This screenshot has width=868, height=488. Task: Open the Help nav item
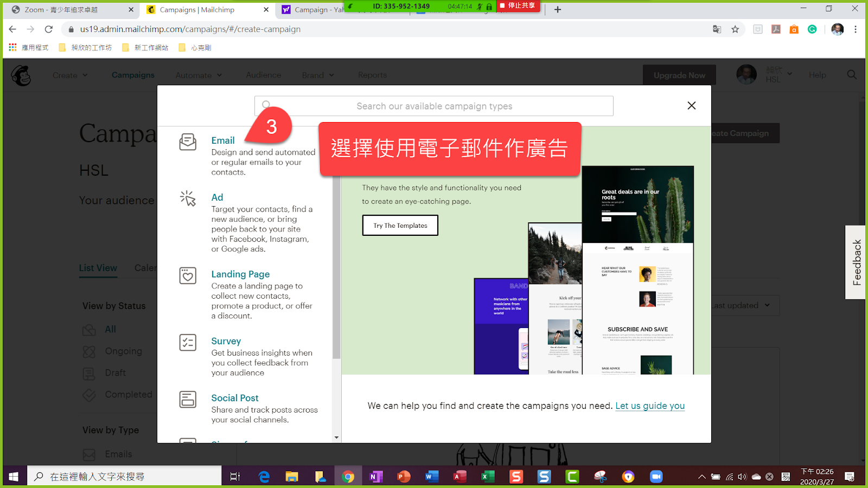tap(818, 75)
